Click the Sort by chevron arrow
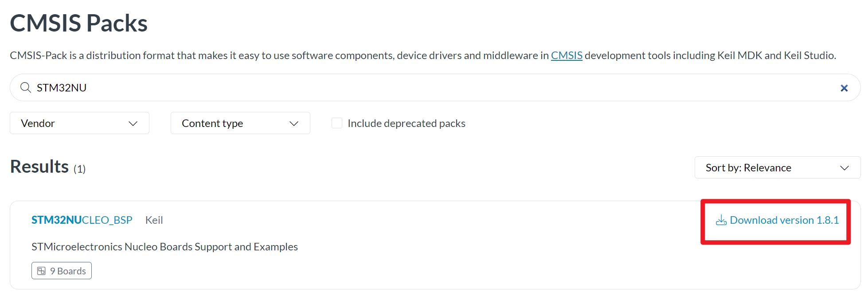Image resolution: width=868 pixels, height=301 pixels. click(845, 168)
